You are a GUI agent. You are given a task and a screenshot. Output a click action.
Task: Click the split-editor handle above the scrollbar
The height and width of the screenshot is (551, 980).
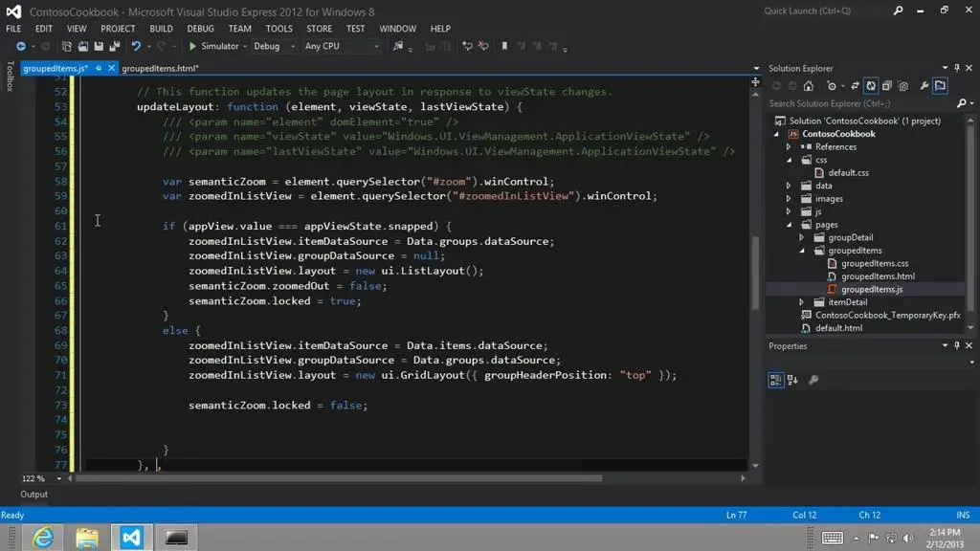pos(755,82)
